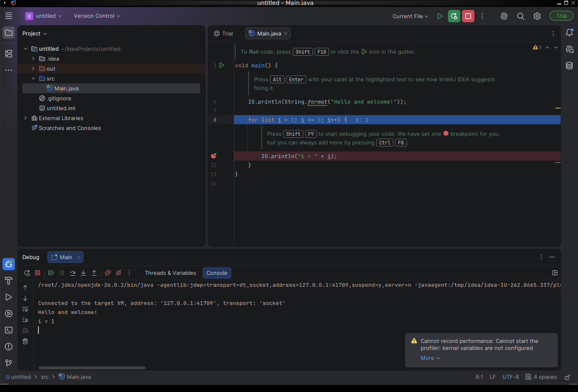This screenshot has height=392, width=578.
Task: Open encoding UTF-8 in status bar
Action: tap(511, 377)
